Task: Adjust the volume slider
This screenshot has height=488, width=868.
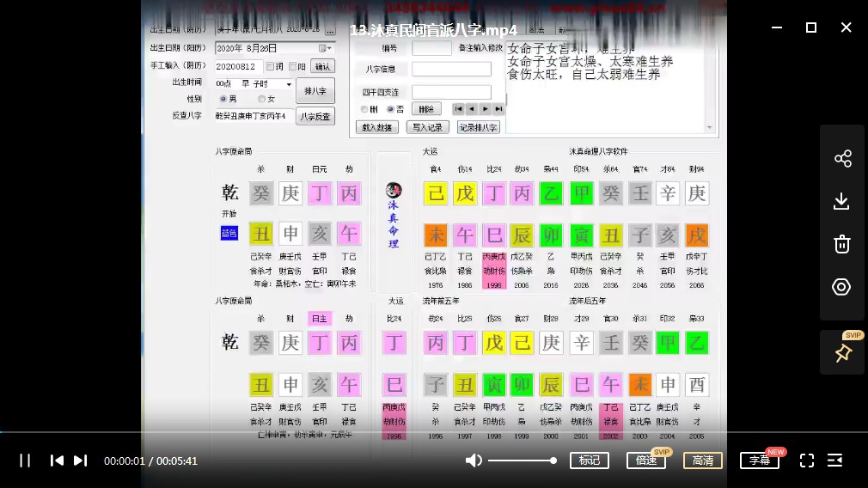Action: coord(521,461)
